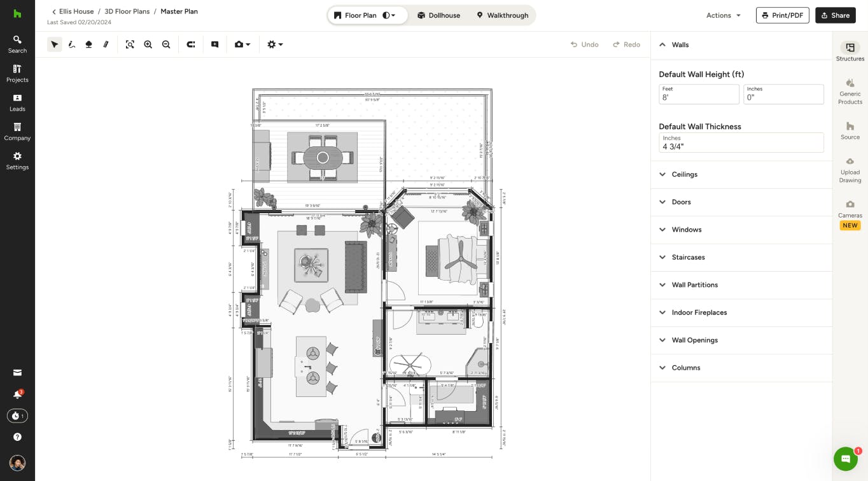Image resolution: width=868 pixels, height=481 pixels.
Task: Open Projects in the left sidebar
Action: 17,73
